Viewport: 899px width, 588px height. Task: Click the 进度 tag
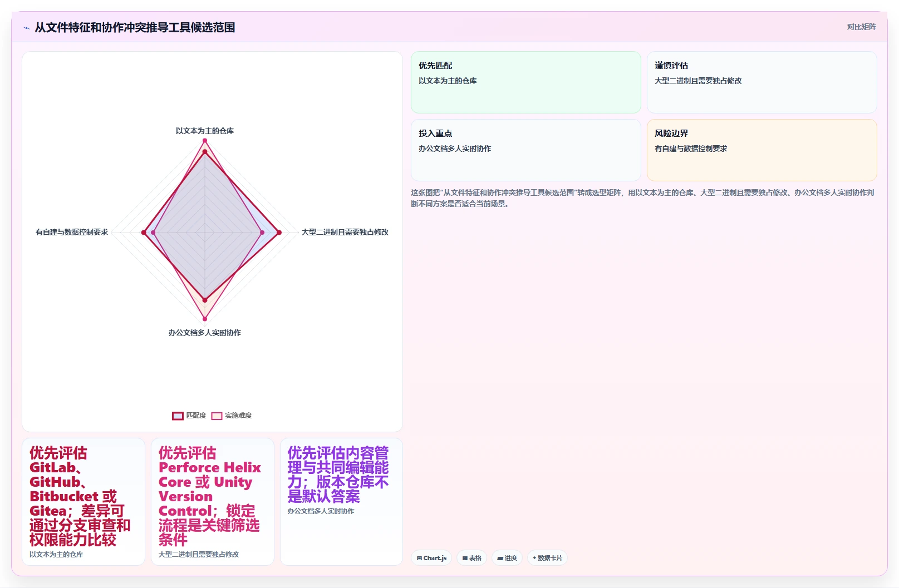(507, 558)
